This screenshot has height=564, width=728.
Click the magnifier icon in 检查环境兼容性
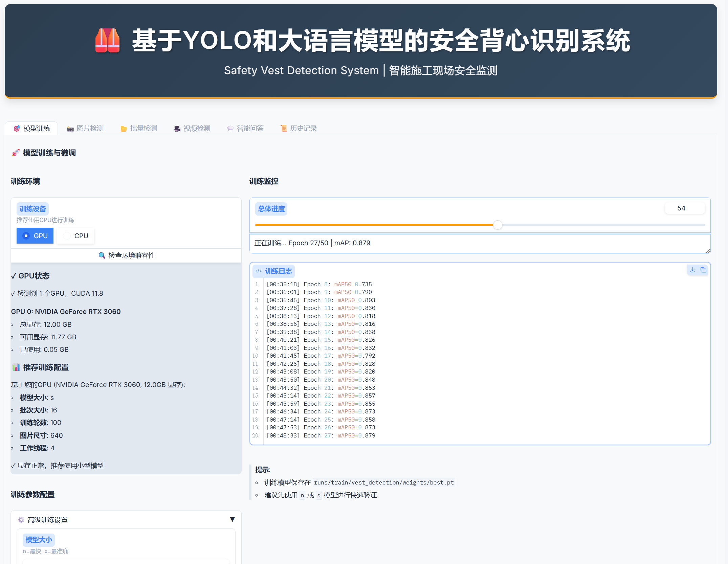102,255
